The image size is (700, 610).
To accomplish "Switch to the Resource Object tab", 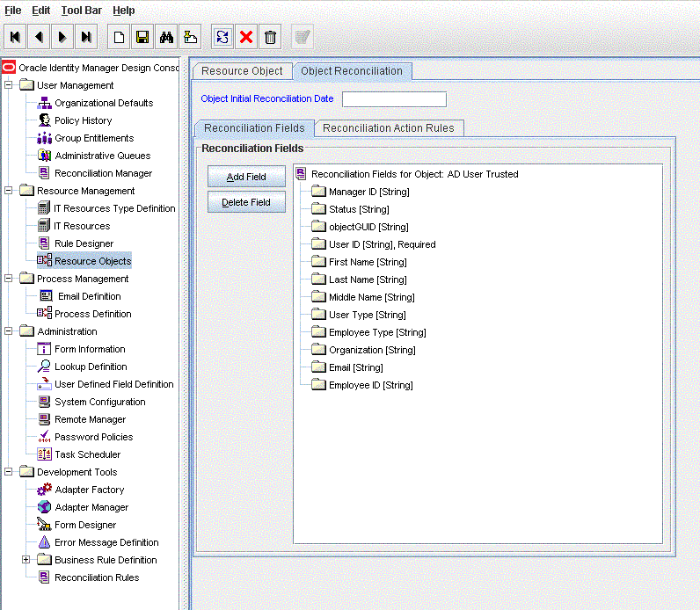I will [x=242, y=71].
